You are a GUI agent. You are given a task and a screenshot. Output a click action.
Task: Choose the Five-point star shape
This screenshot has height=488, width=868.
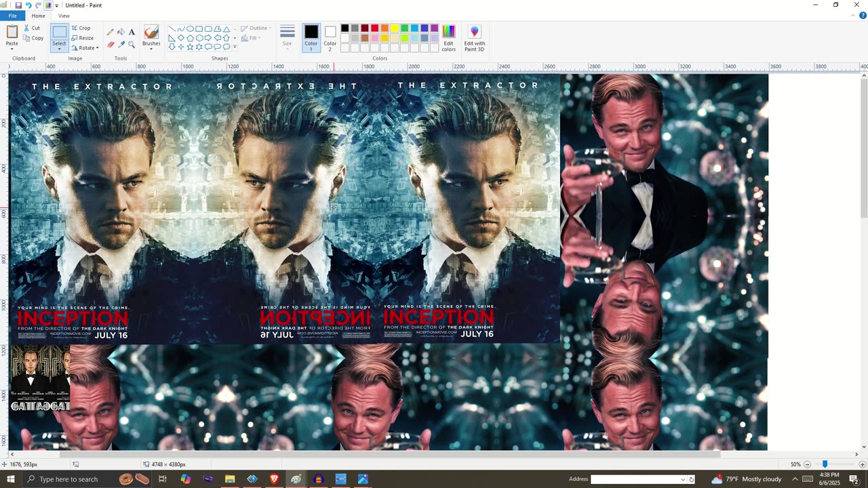[190, 47]
